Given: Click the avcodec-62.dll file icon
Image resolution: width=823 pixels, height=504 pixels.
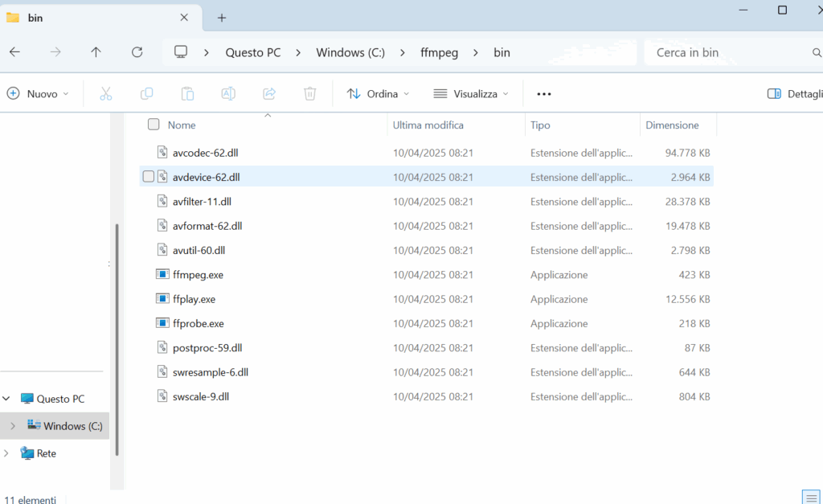Looking at the screenshot, I should coord(162,152).
